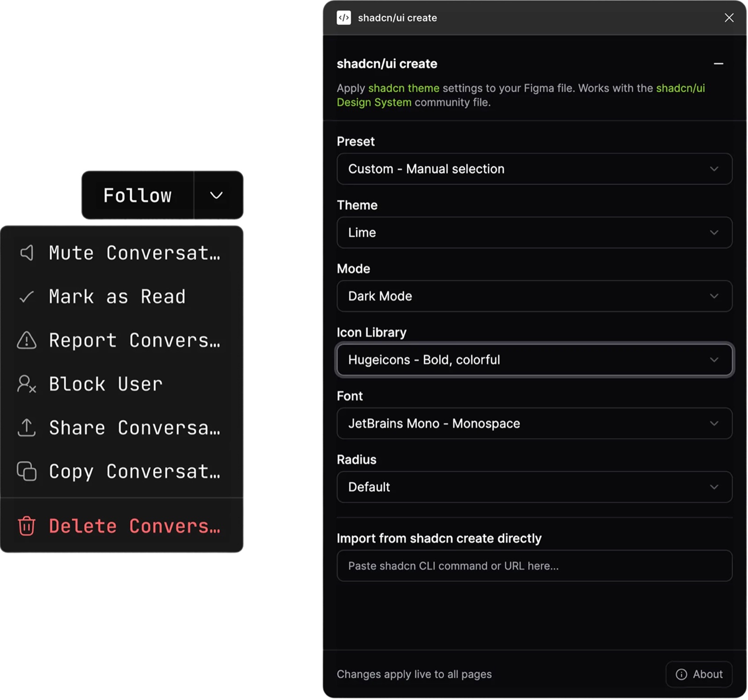This screenshot has height=700, width=748.
Task: Open the Preset dropdown
Action: 534,169
